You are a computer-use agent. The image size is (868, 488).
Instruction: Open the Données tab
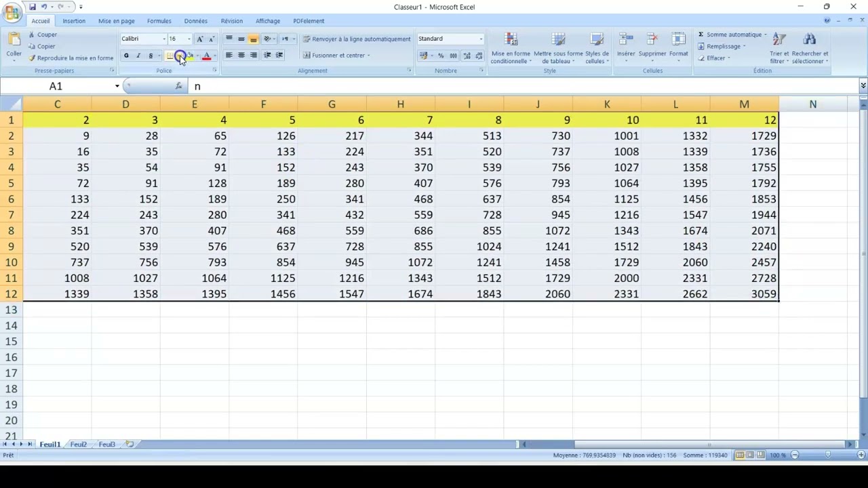tap(196, 21)
